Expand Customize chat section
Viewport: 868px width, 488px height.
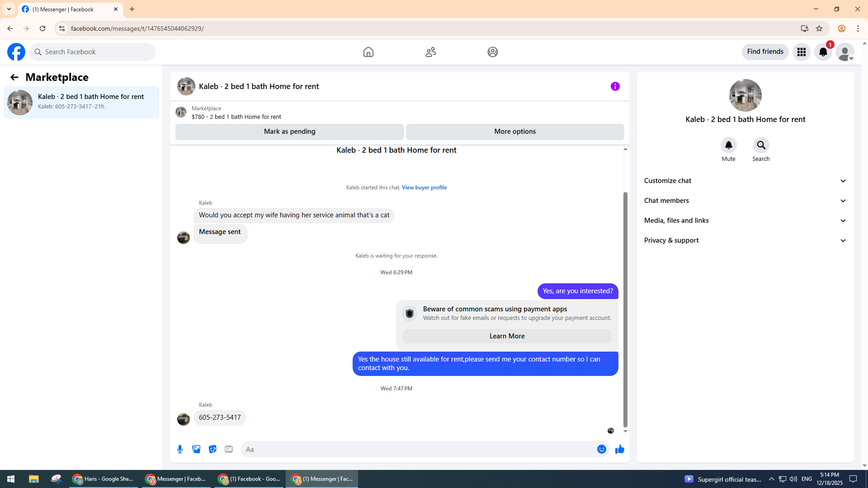point(745,181)
